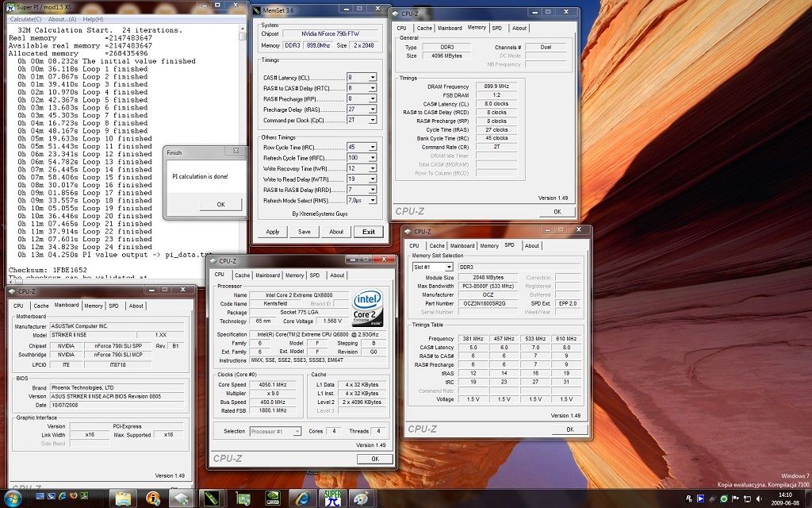The image size is (812, 508).
Task: Click Save button in MemSet
Action: (x=304, y=232)
